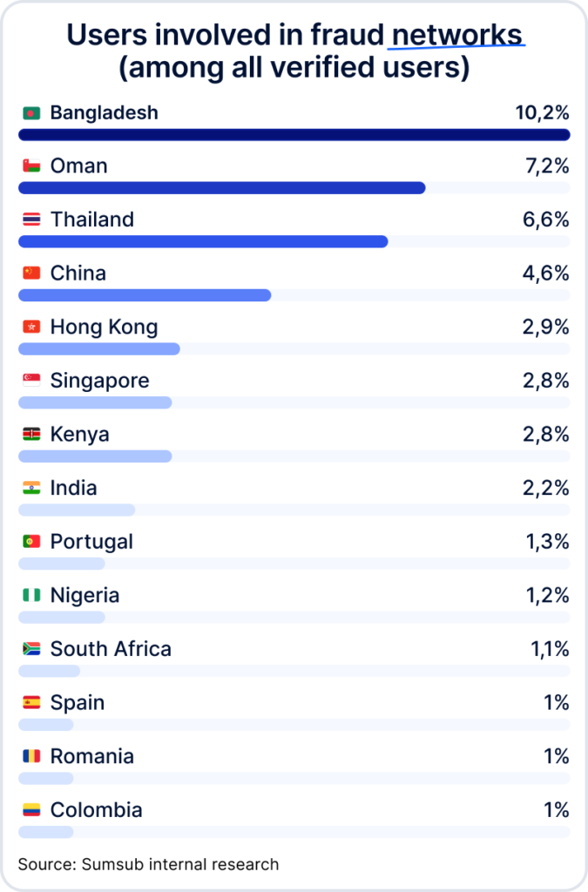The height and width of the screenshot is (892, 588).
Task: Click the Romania country label
Action: point(91,756)
